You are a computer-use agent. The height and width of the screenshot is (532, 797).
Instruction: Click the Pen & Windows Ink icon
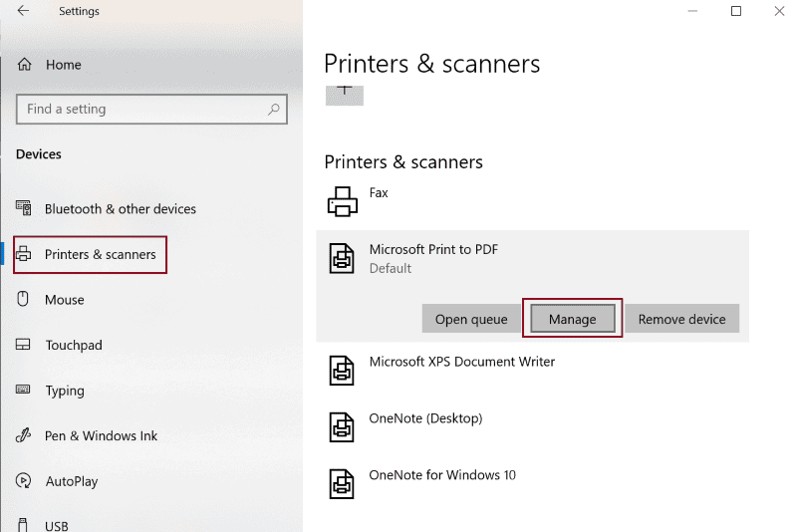tap(23, 435)
